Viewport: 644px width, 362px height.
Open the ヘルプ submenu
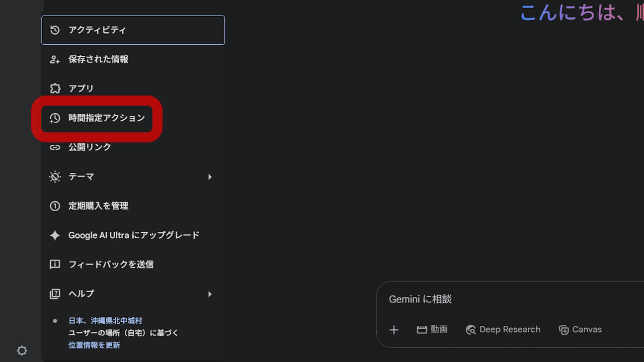[x=133, y=294]
